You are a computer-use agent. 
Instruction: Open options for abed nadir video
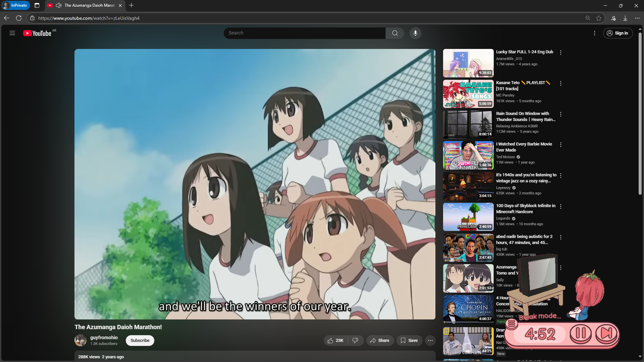[x=560, y=237]
